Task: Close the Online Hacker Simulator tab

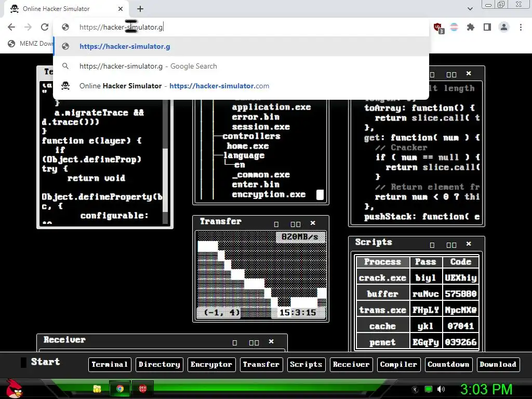Action: coord(121,9)
